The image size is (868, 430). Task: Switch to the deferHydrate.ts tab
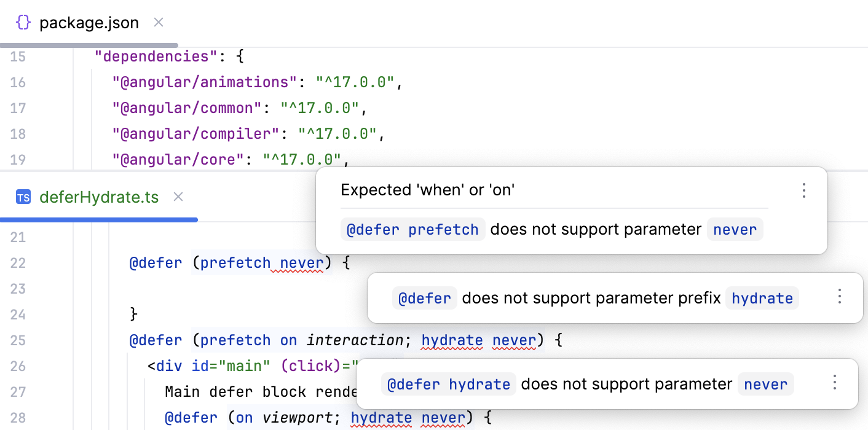(98, 197)
